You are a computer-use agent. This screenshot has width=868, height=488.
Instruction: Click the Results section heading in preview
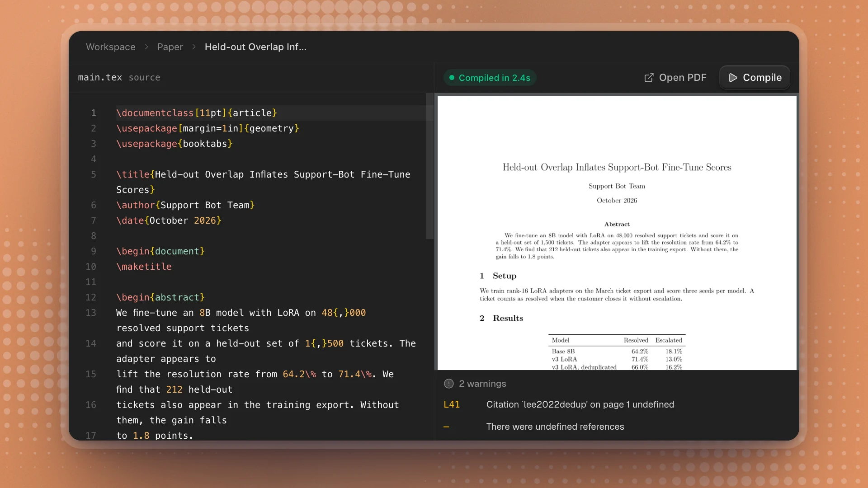[501, 318]
